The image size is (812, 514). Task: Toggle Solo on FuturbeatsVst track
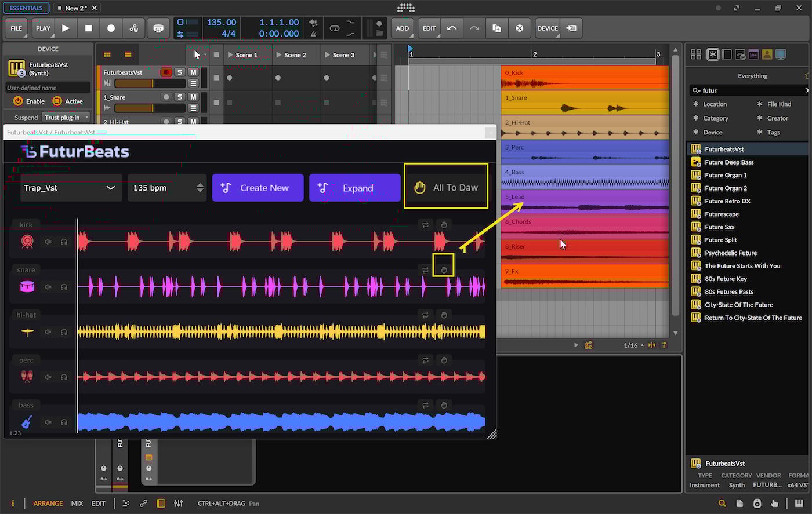coord(180,72)
